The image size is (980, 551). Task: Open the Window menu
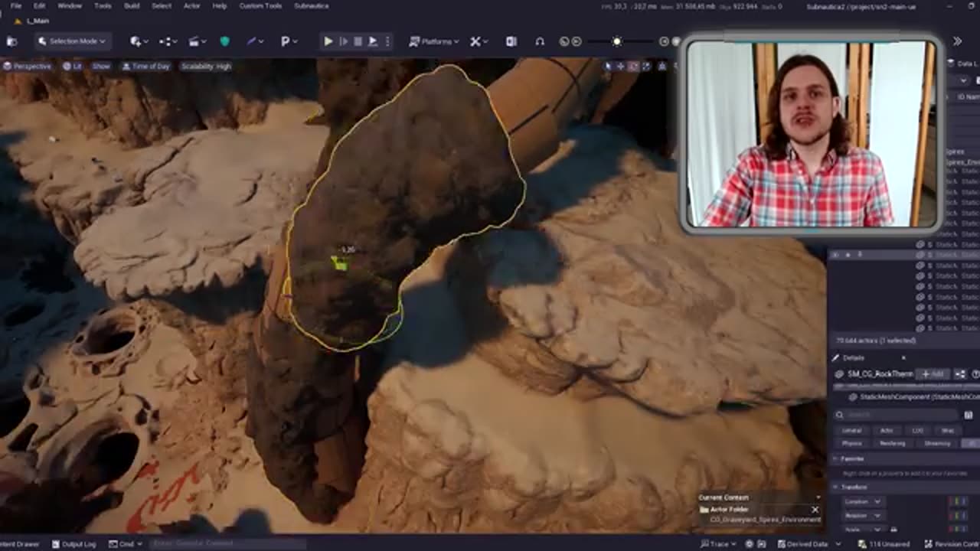pos(70,6)
